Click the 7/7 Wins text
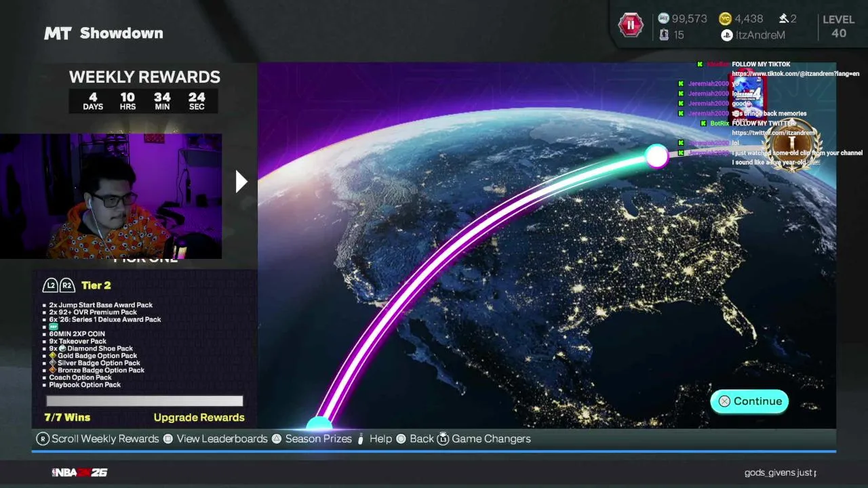 click(67, 418)
